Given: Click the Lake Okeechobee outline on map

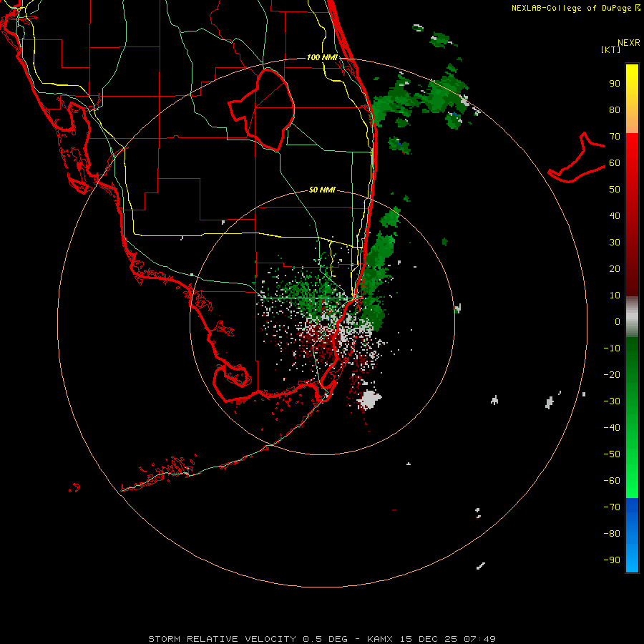Looking at the screenshot, I should point(262,109).
